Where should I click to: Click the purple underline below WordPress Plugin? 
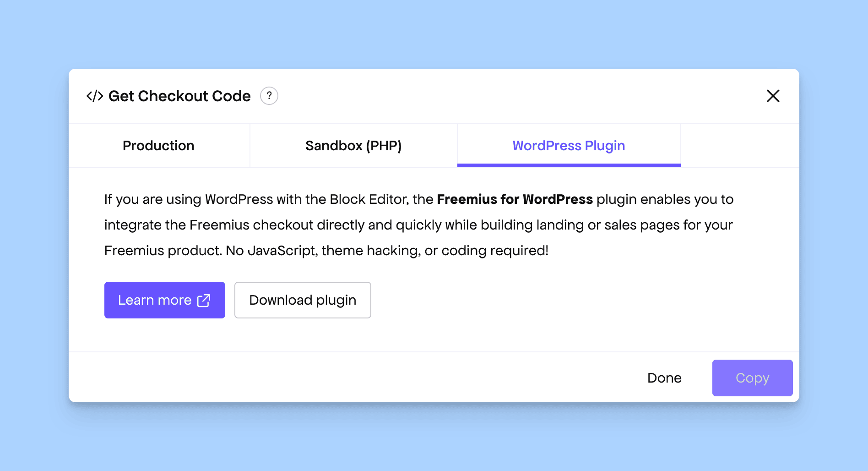pyautogui.click(x=569, y=165)
